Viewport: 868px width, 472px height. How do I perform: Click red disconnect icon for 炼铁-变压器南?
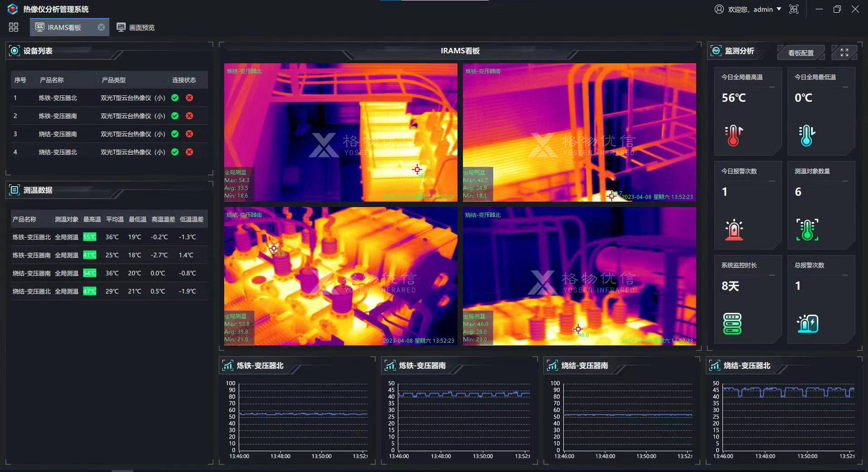click(189, 116)
